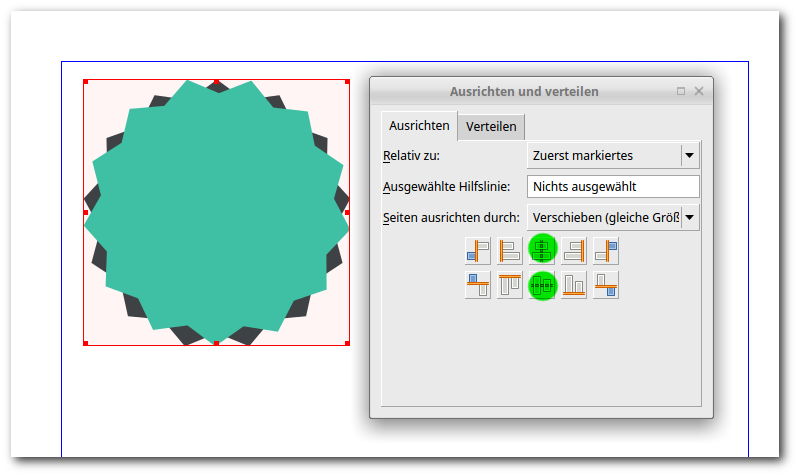
Task: Click align right edges to left anchor icon
Action: (478, 249)
